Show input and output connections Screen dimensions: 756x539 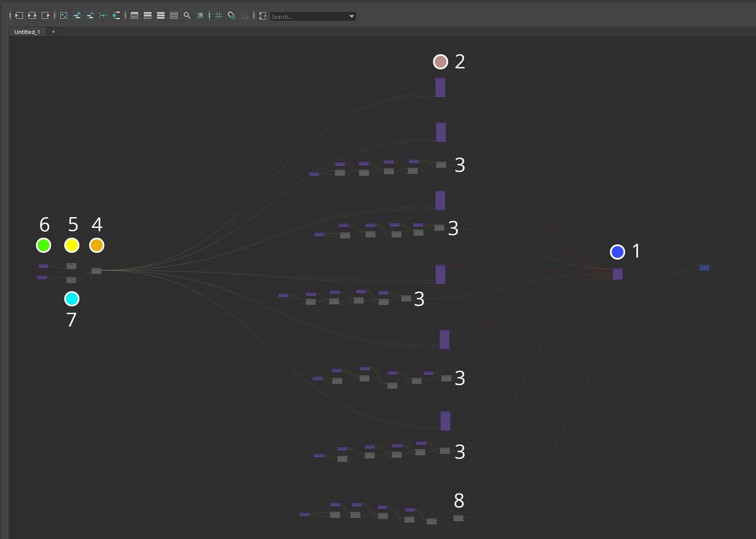32,16
